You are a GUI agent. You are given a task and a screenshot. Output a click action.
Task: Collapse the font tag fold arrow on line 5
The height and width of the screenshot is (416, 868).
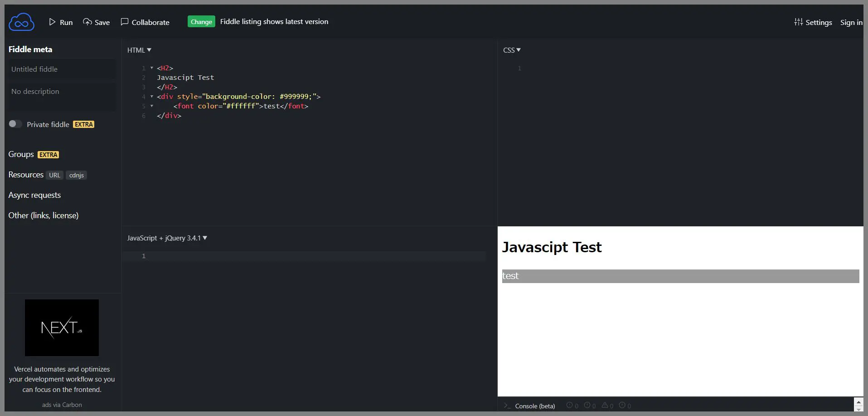point(152,106)
